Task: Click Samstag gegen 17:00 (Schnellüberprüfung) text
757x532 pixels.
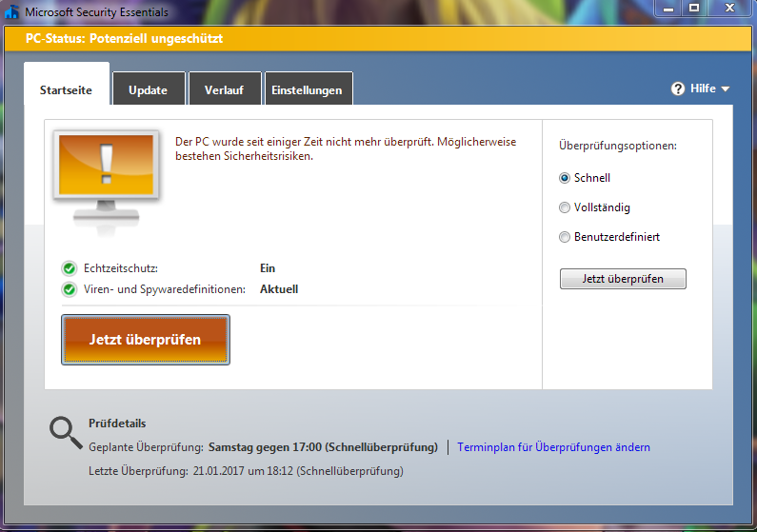Action: [323, 447]
